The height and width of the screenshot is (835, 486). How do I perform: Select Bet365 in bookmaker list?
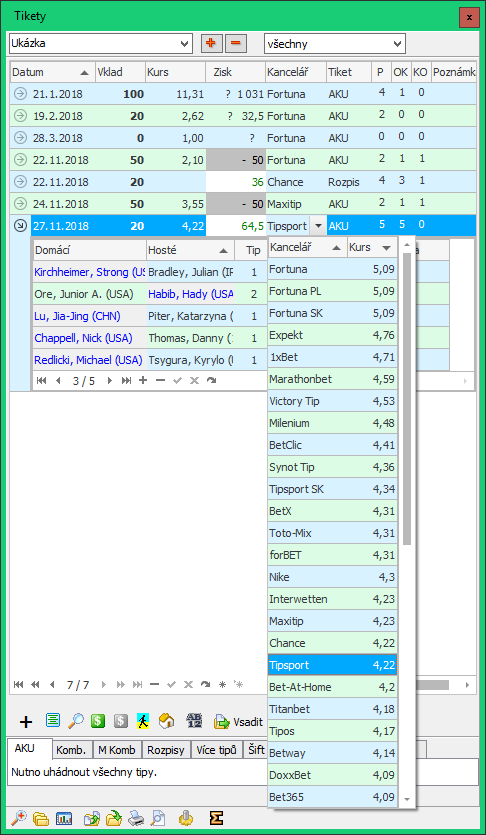point(332,797)
